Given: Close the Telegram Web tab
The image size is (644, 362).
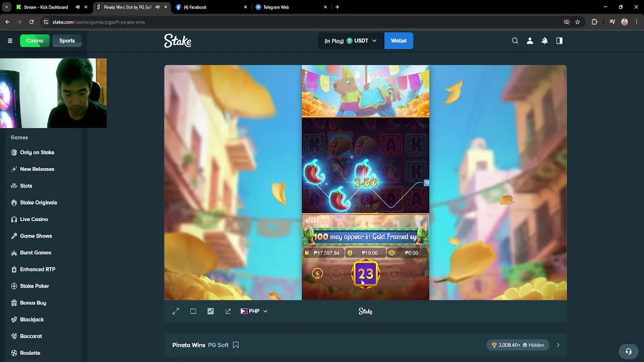Looking at the screenshot, I should pyautogui.click(x=325, y=7).
